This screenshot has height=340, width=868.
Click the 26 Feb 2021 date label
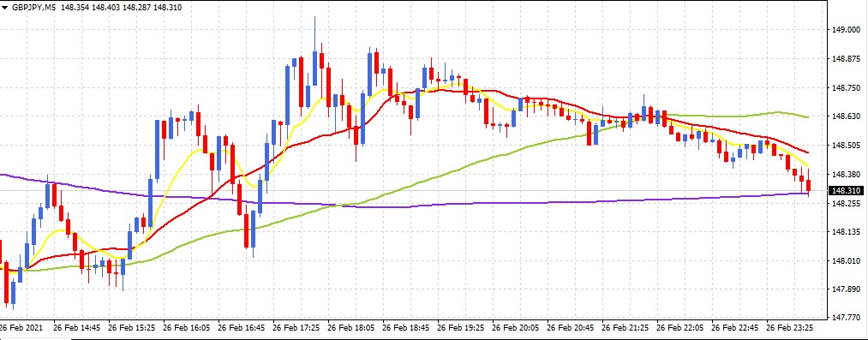click(x=21, y=327)
